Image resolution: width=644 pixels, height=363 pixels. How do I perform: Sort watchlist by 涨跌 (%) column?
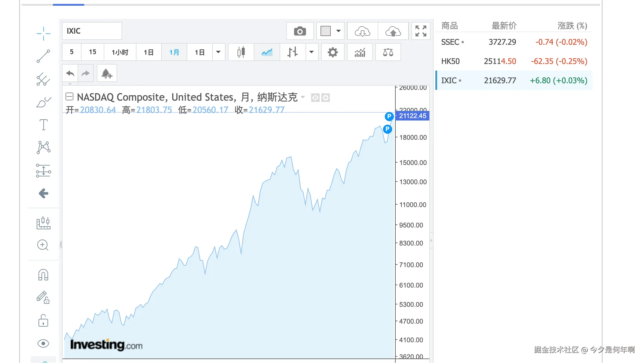coord(572,26)
